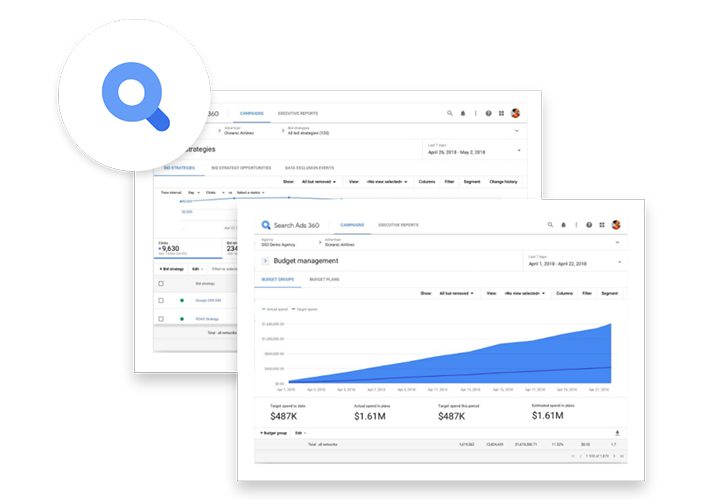Viewport: 703px width, 500px height.
Task: Open date range dropdown April 26 - May 2, 2018
Action: [474, 149]
